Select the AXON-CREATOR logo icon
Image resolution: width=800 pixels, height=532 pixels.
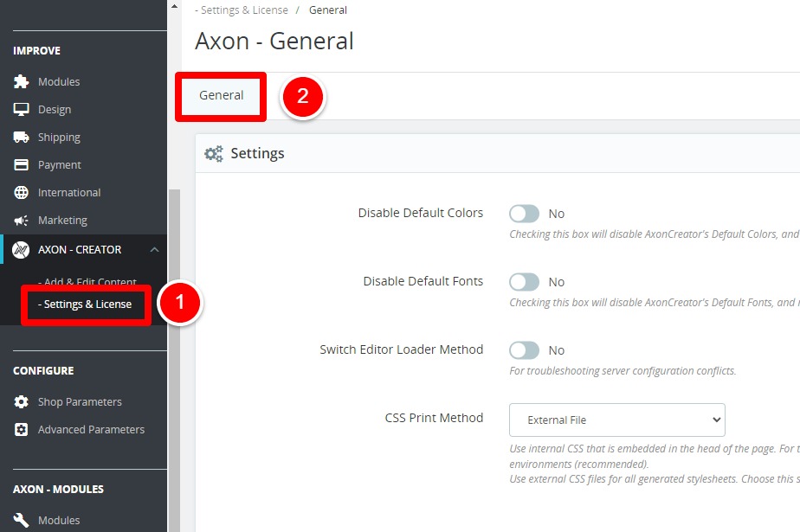(22, 249)
